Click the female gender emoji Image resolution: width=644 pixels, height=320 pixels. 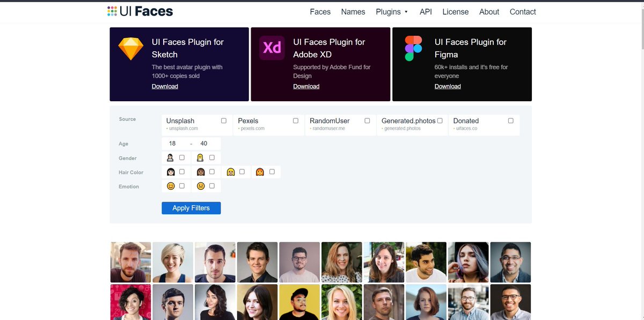(200, 158)
